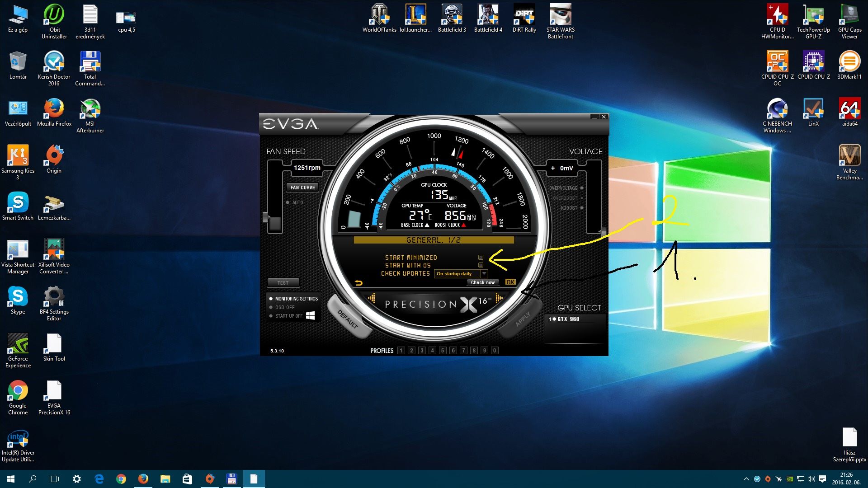Toggle the KBOOST option

point(572,208)
